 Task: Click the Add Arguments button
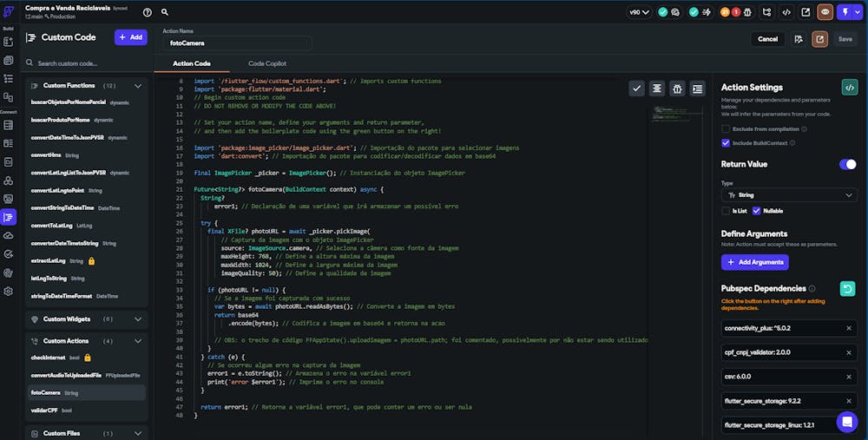tap(754, 262)
